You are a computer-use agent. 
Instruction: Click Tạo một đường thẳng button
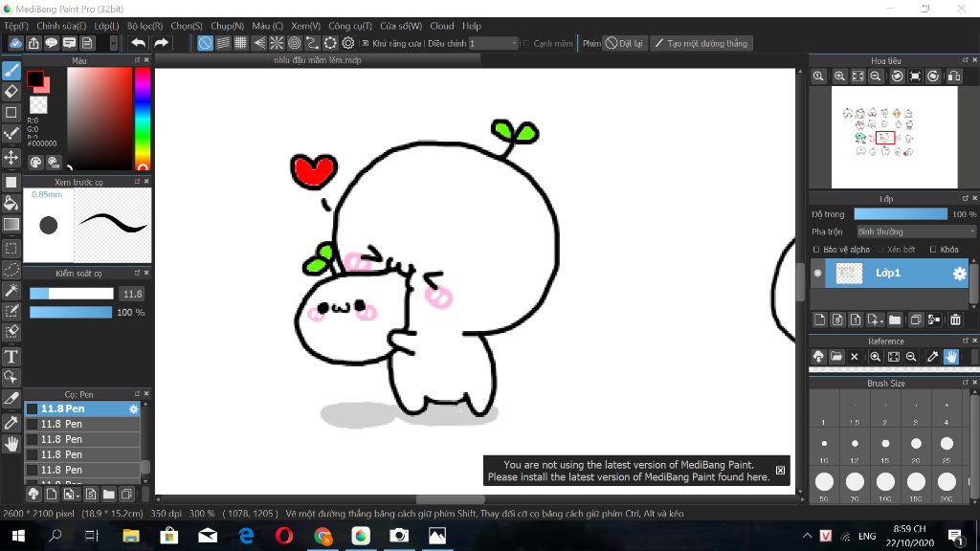tap(702, 43)
